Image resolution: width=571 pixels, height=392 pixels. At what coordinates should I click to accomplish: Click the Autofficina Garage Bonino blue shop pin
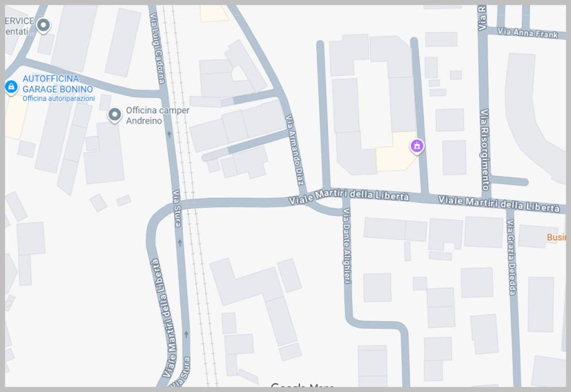coord(11,88)
